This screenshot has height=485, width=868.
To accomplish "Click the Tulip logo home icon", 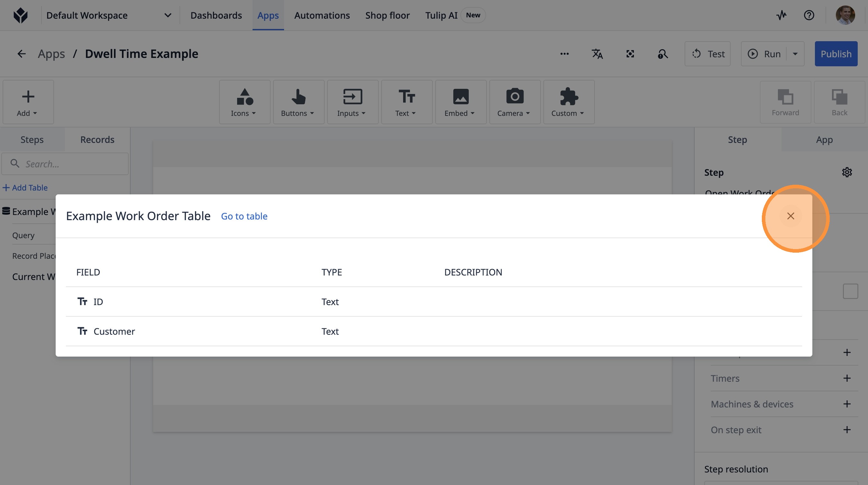I will click(x=21, y=15).
